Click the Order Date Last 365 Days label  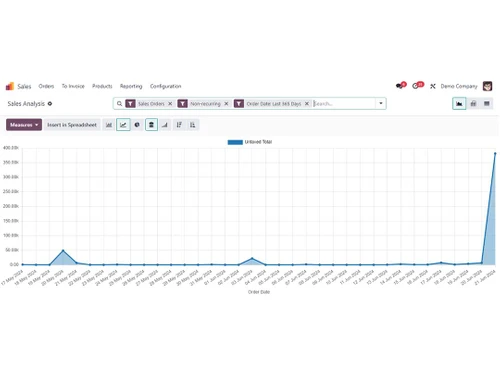tap(274, 104)
